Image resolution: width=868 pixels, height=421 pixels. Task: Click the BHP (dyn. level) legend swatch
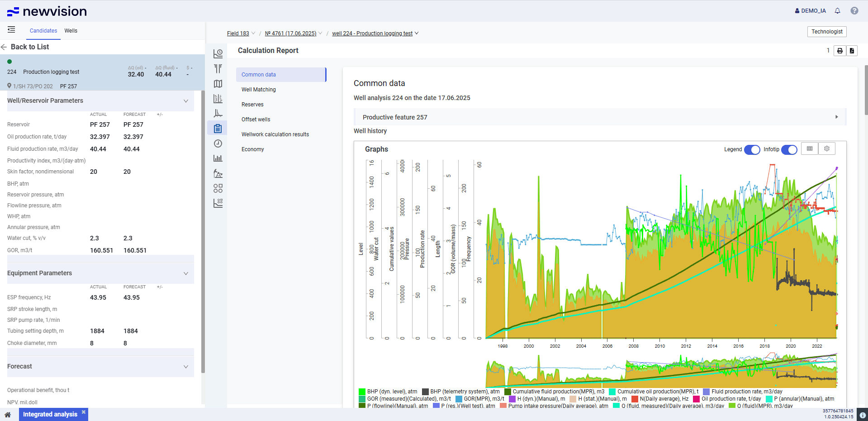pos(362,392)
